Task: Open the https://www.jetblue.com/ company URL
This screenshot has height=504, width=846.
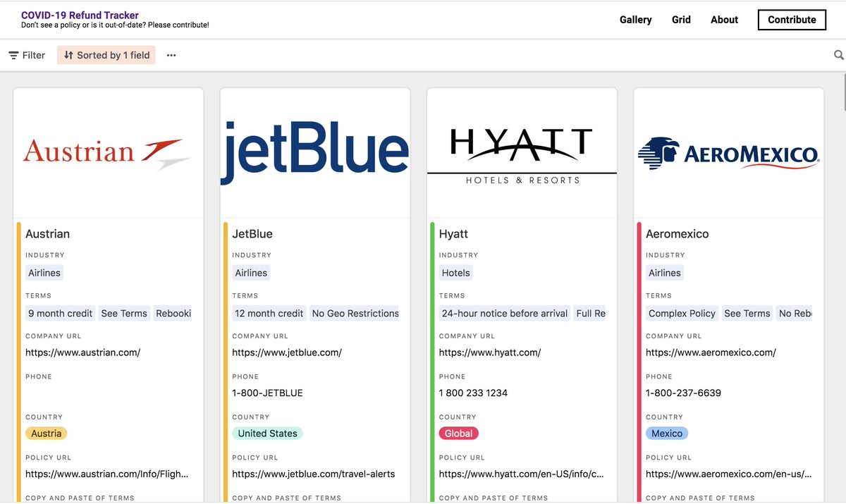Action: pos(287,352)
